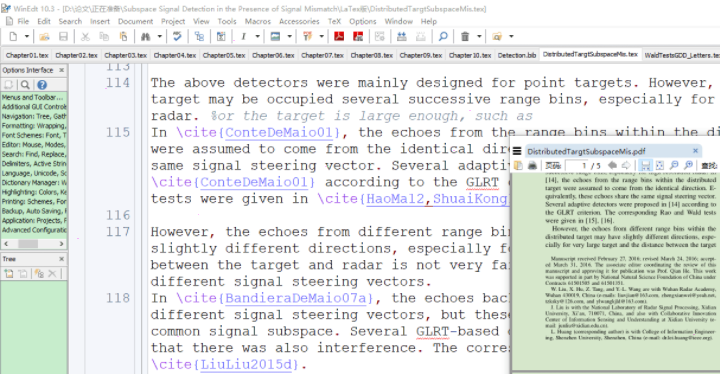Select the 'Advanced Configuration' option entry
Screen dimensions: 720x374
(34, 230)
